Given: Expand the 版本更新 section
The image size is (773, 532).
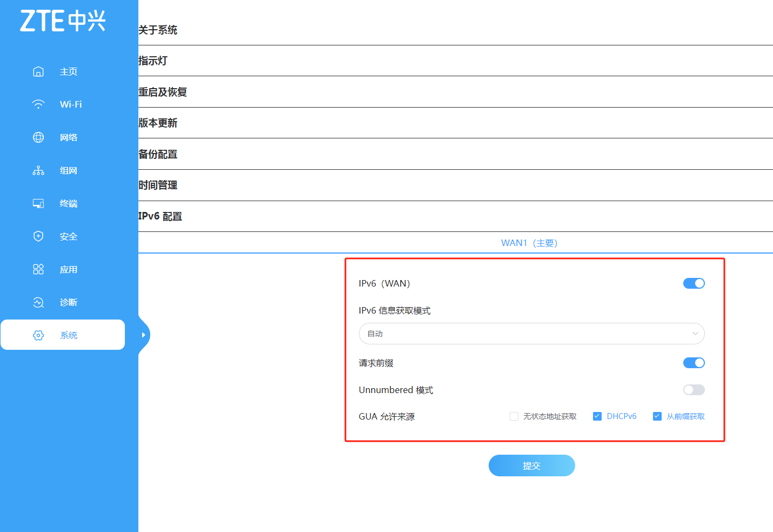Looking at the screenshot, I should (x=456, y=123).
